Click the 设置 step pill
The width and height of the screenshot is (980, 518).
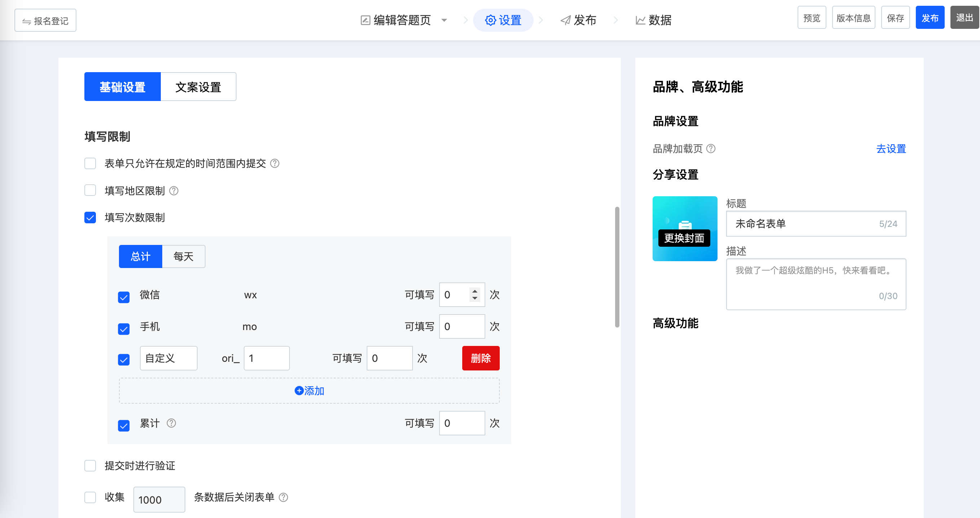click(x=503, y=20)
